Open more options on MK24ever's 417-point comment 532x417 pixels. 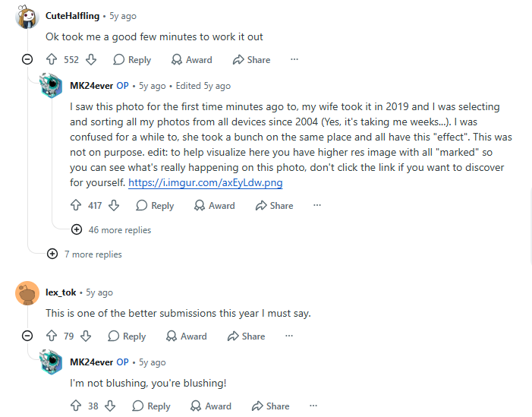pyautogui.click(x=317, y=205)
